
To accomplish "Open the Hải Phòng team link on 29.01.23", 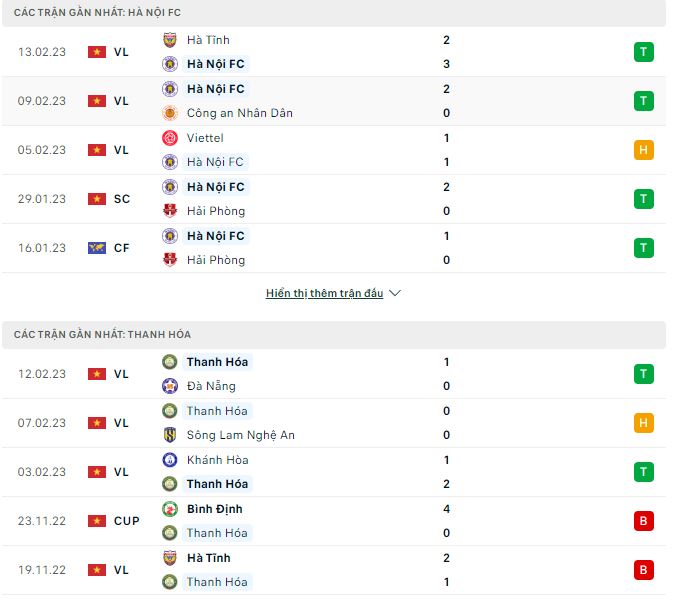I will [215, 211].
